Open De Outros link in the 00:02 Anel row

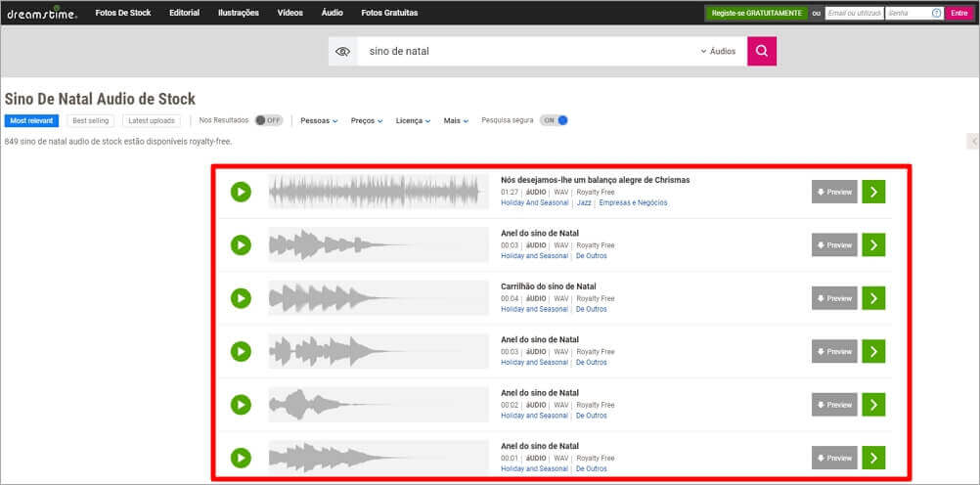coord(592,416)
